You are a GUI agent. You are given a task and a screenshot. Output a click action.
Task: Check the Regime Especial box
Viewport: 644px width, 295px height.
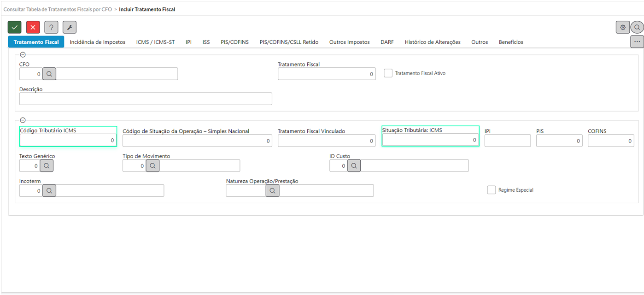tap(492, 189)
